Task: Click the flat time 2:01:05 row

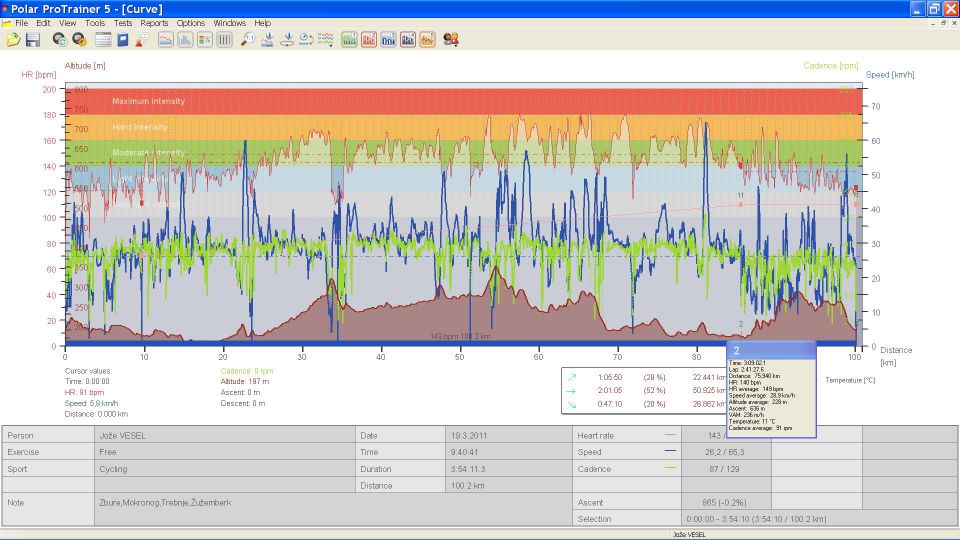Action: (x=646, y=391)
